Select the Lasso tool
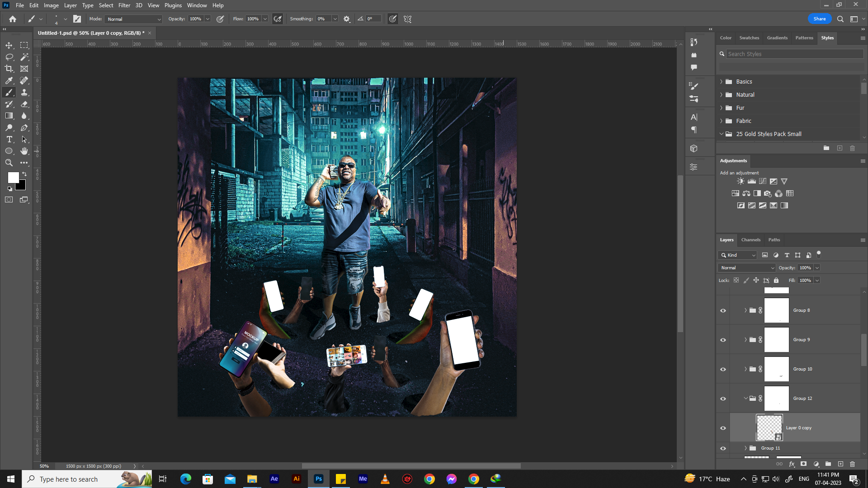868x488 pixels. click(9, 57)
